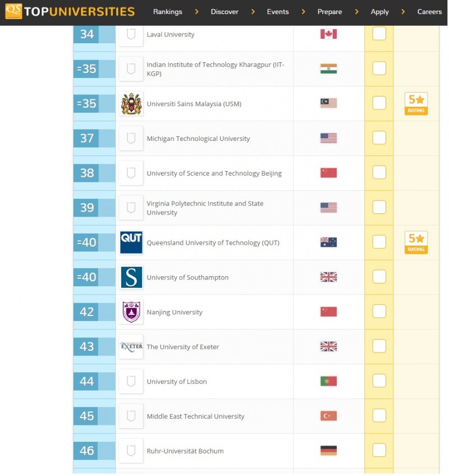The image size is (449, 476).
Task: Click placeholder shield for Science and Technology Beijing
Action: click(131, 173)
